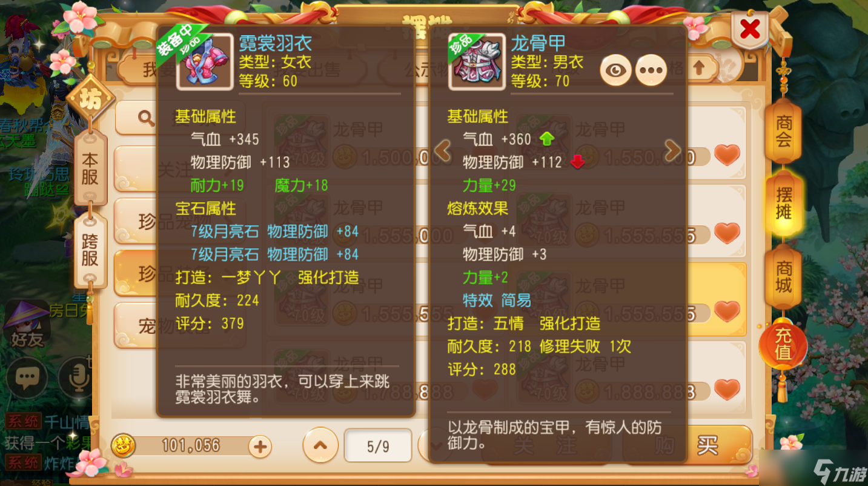This screenshot has height=486, width=868.
Task: Switch to the 商城 side tab
Action: [x=783, y=277]
